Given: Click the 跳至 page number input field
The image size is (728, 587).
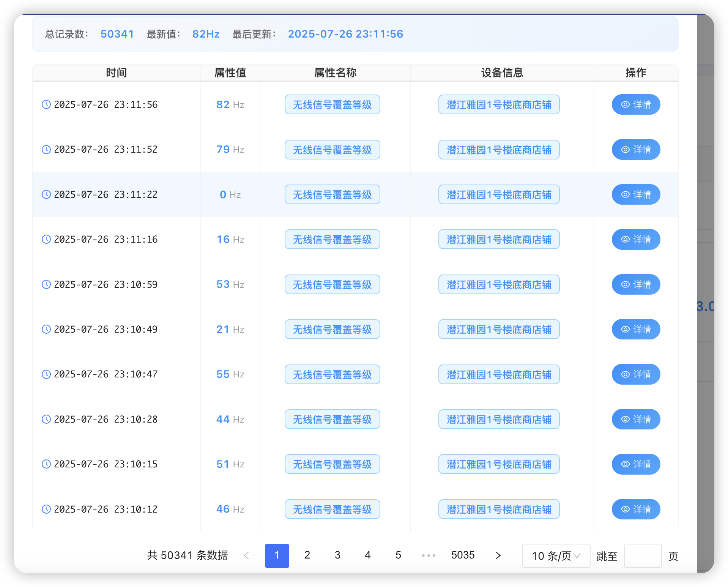Looking at the screenshot, I should pyautogui.click(x=643, y=555).
